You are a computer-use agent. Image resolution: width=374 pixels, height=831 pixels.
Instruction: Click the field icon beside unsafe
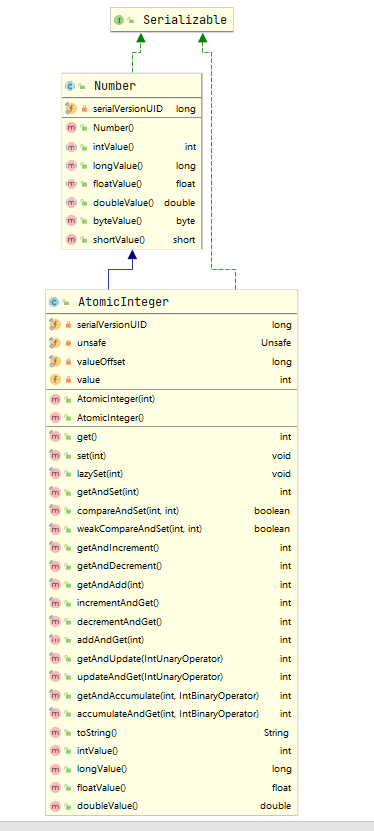pyautogui.click(x=55, y=343)
